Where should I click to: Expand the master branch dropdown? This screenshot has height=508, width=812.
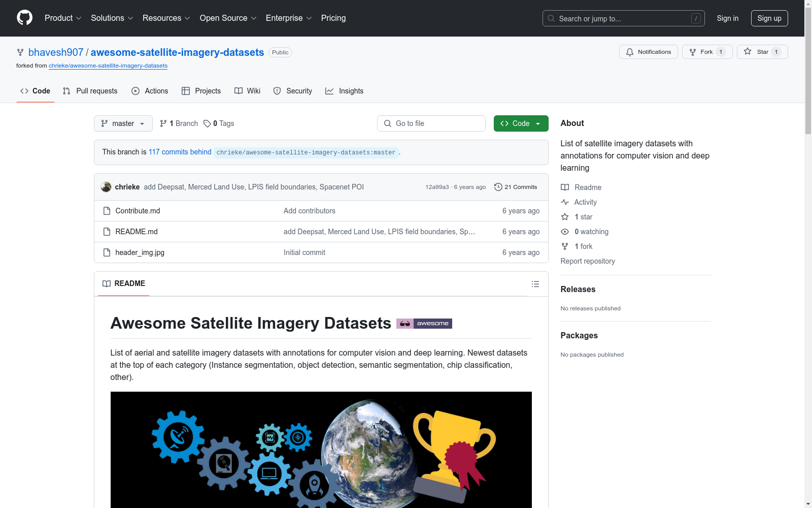click(123, 123)
